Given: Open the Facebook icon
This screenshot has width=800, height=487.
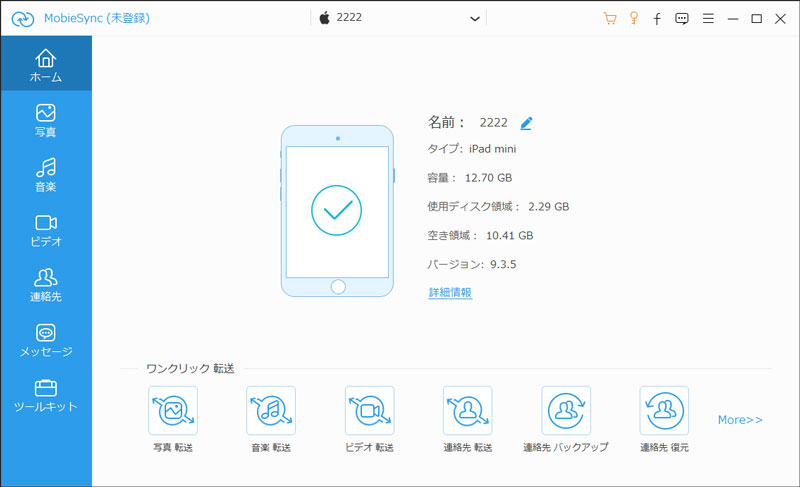Looking at the screenshot, I should click(x=657, y=19).
